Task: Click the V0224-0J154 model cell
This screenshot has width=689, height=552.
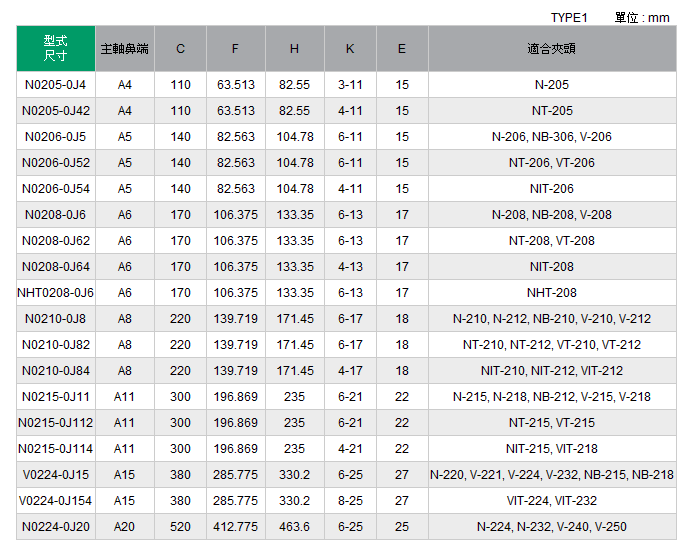Action: [56, 501]
